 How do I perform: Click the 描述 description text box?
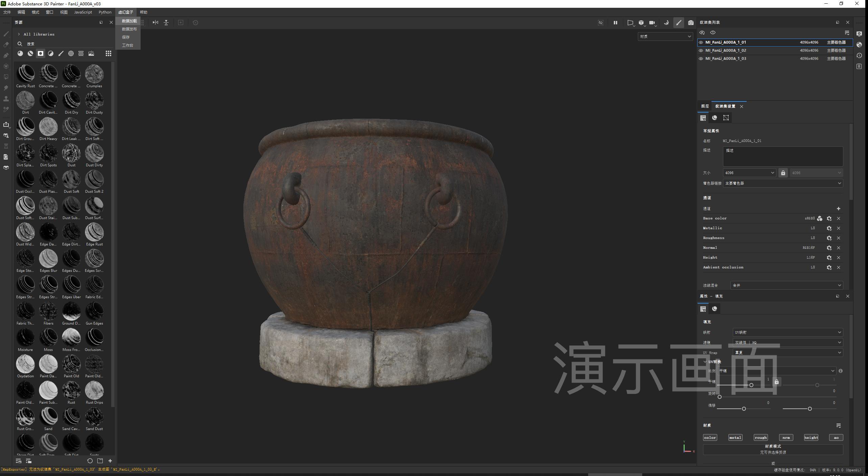click(783, 156)
